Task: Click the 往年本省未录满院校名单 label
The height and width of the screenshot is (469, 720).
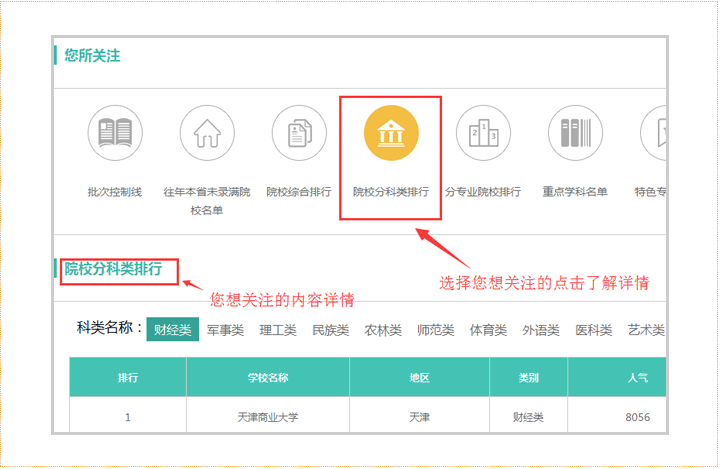Action: click(x=207, y=201)
